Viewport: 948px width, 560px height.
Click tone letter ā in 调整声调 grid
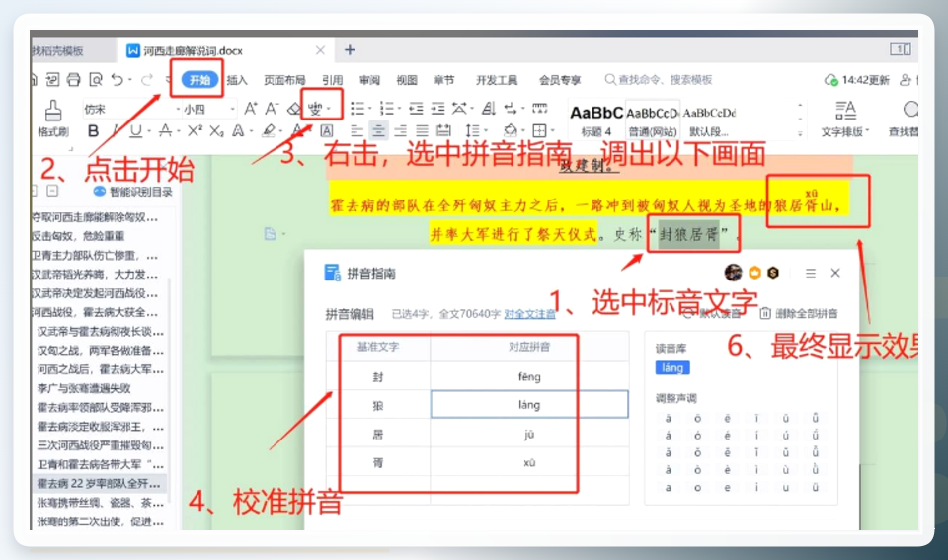point(669,418)
